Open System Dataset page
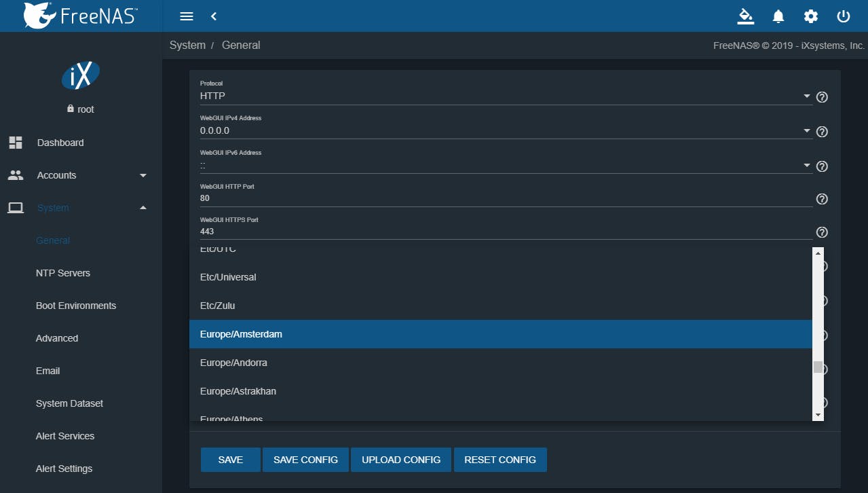This screenshot has height=493, width=868. pos(70,403)
